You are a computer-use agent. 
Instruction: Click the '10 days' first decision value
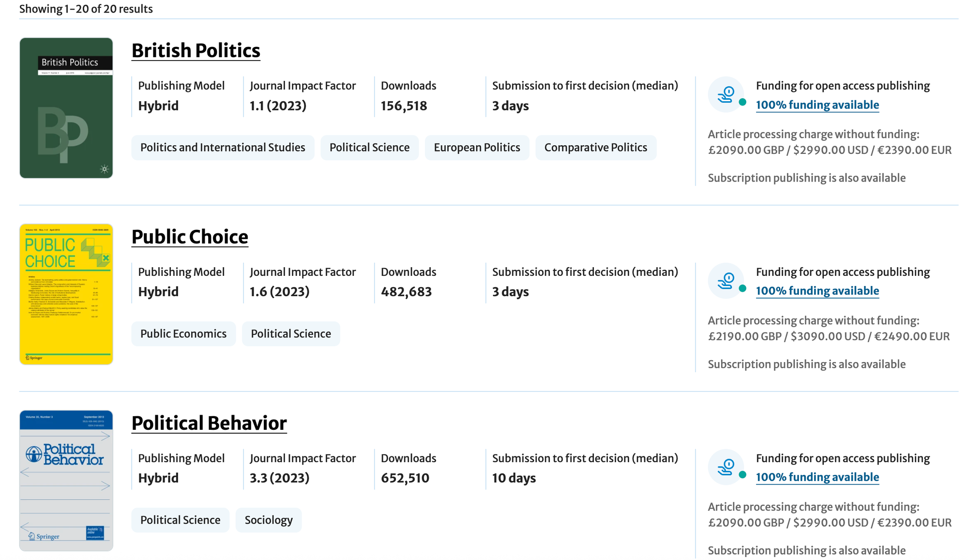(x=514, y=478)
